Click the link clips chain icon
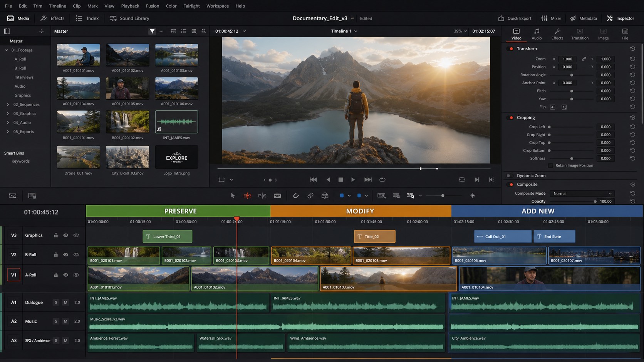 click(x=310, y=195)
